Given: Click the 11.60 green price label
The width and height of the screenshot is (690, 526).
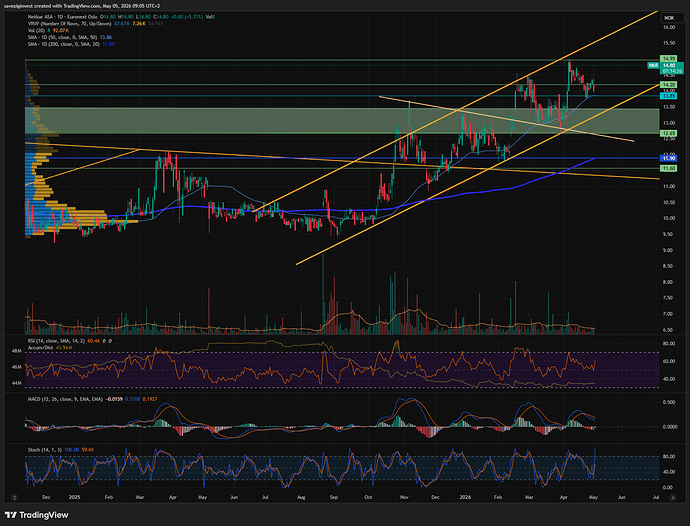Looking at the screenshot, I should click(668, 168).
